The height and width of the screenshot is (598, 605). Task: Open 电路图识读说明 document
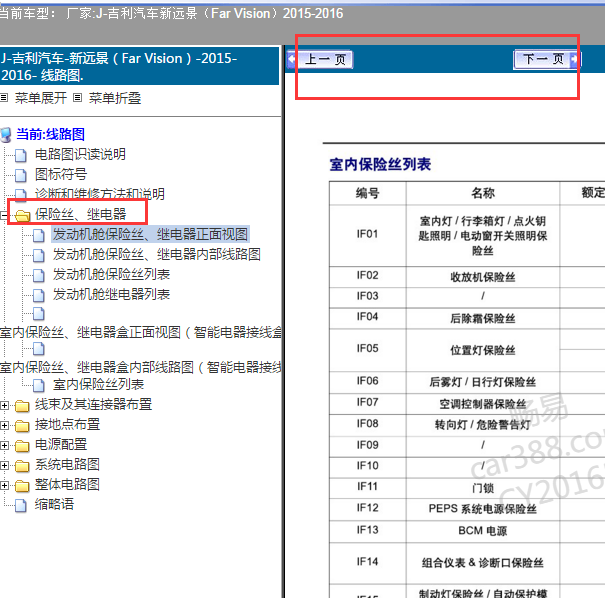pyautogui.click(x=80, y=154)
